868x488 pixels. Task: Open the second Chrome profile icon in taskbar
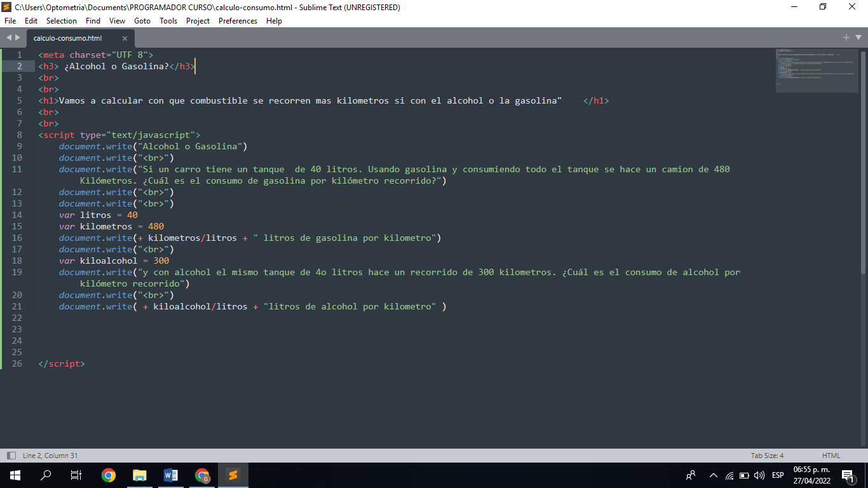pos(202,475)
